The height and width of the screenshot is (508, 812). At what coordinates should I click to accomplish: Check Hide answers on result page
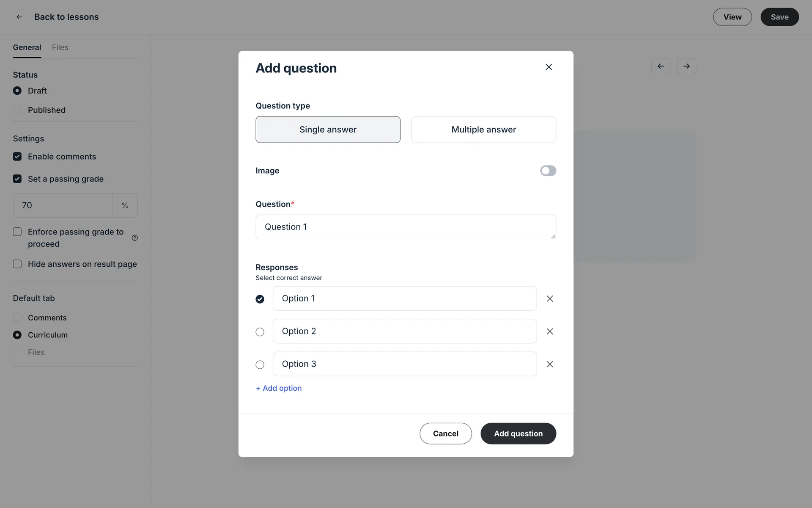tap(17, 264)
